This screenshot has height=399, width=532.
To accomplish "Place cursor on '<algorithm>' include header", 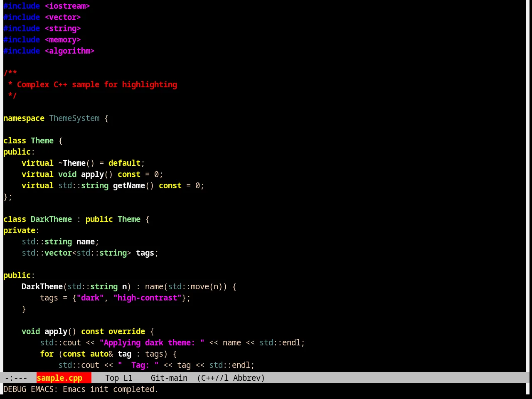I will point(69,51).
